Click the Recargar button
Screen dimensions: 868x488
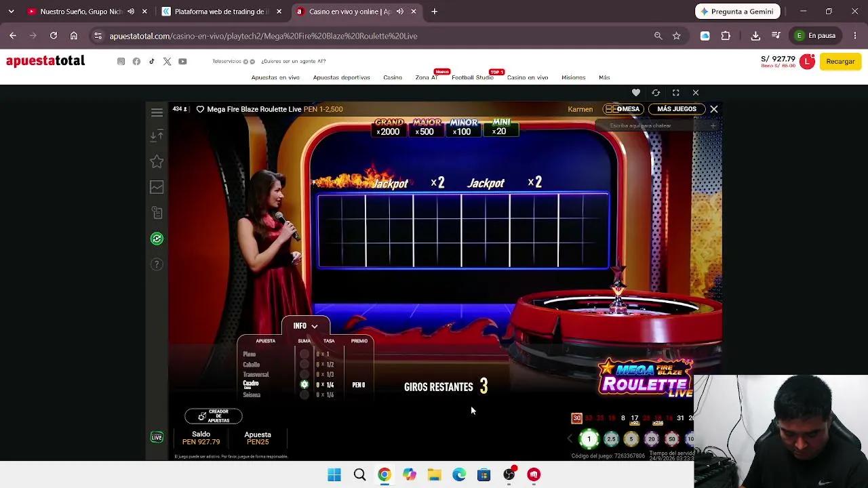click(x=840, y=62)
